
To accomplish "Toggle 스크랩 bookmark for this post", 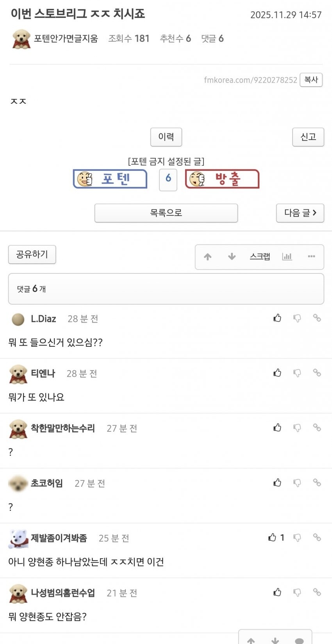I will pyautogui.click(x=260, y=257).
